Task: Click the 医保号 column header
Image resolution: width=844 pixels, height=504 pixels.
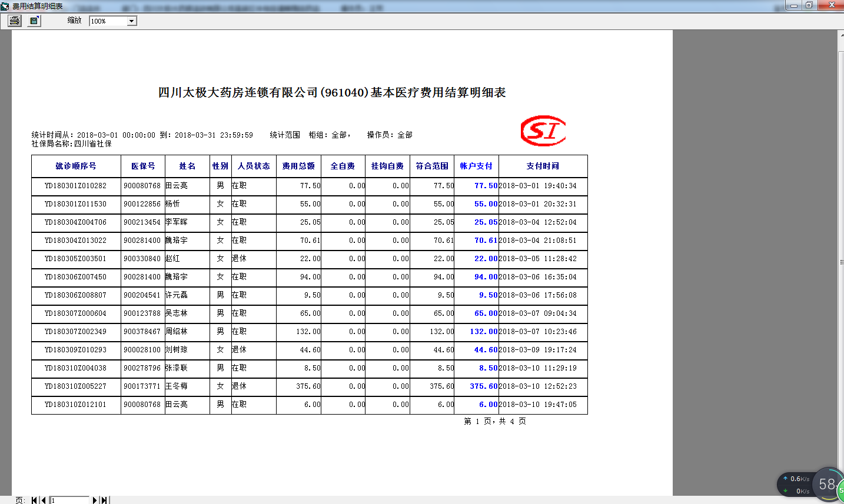Action: coord(143,166)
